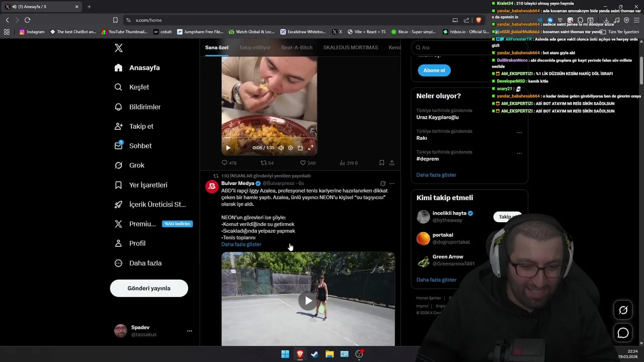View analytics showing 319 B views
This screenshot has height=362, width=644.
tap(349, 163)
